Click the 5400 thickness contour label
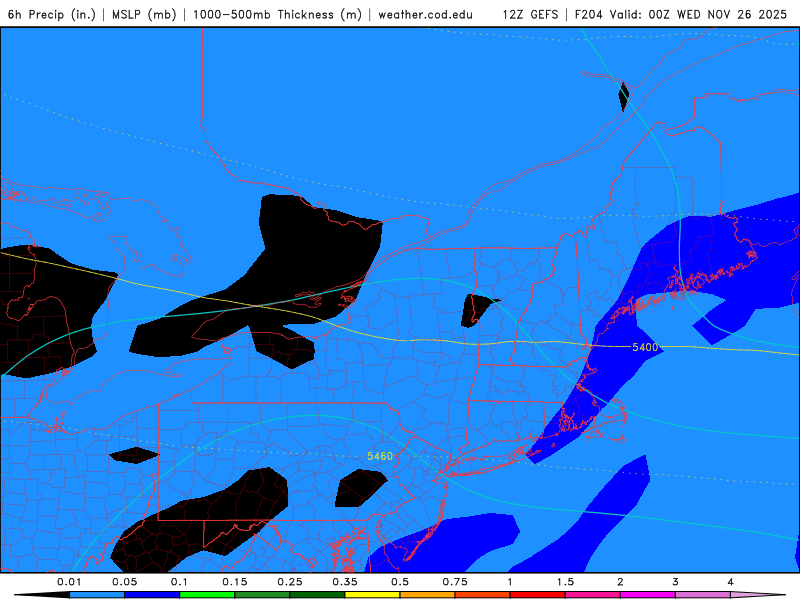Screen dimensions: 800x600 pyautogui.click(x=645, y=347)
